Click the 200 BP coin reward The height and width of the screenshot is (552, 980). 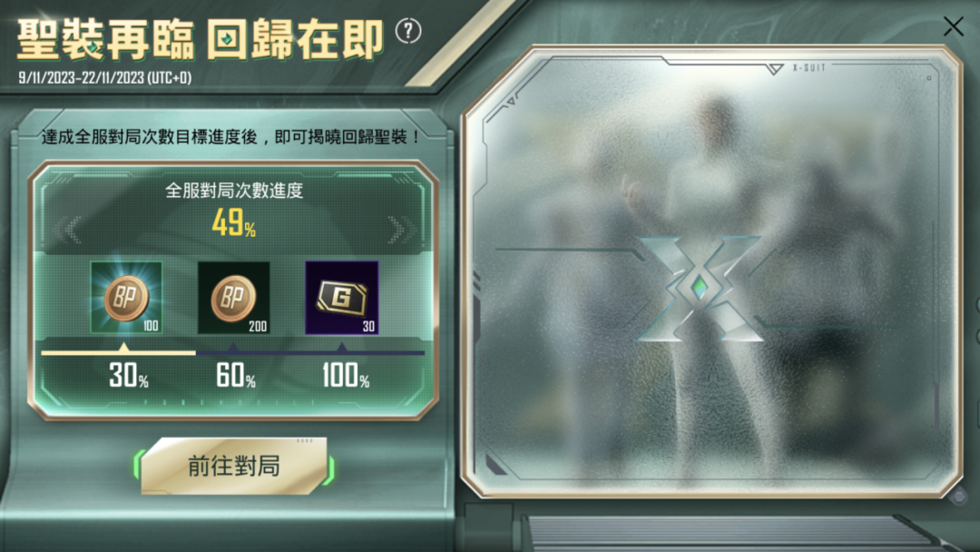pos(234,298)
